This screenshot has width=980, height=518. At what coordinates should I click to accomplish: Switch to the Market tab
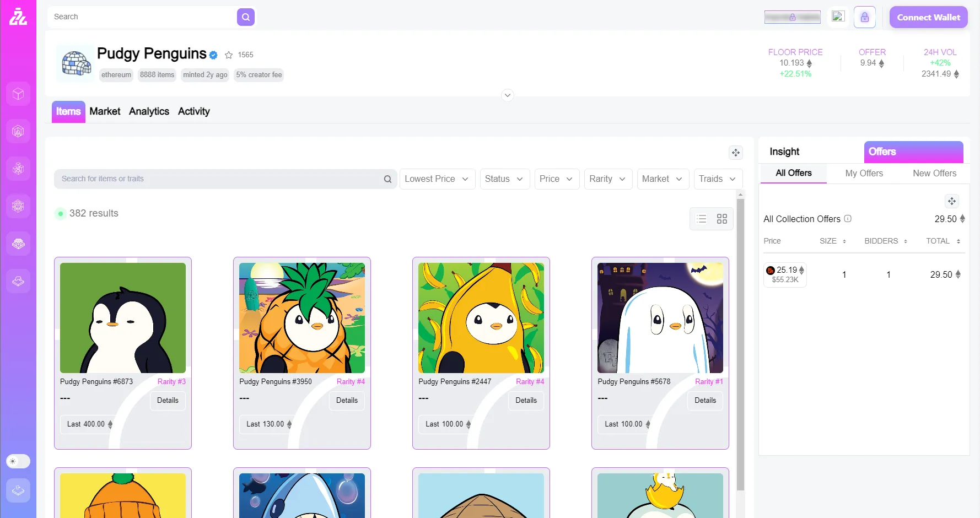pyautogui.click(x=105, y=111)
